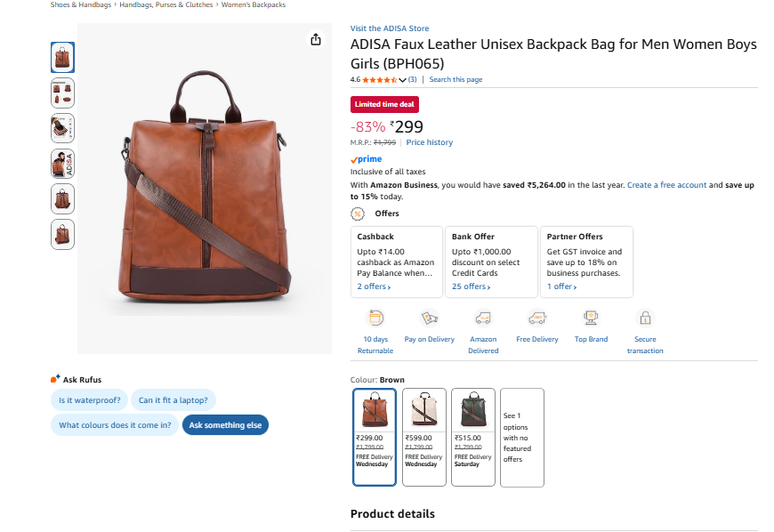Image resolution: width=774 pixels, height=532 pixels.
Task: Click the share icon on product image
Action: 315,39
